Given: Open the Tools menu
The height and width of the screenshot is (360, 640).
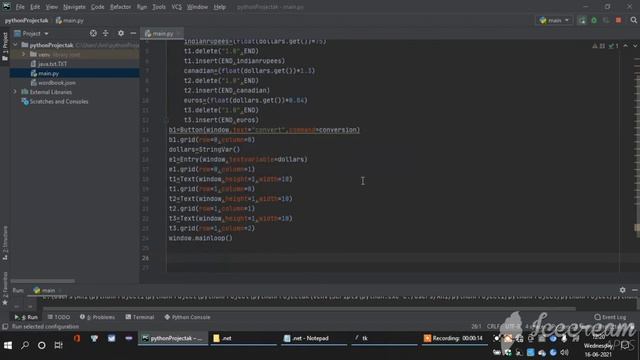Looking at the screenshot, I should coord(159,7).
